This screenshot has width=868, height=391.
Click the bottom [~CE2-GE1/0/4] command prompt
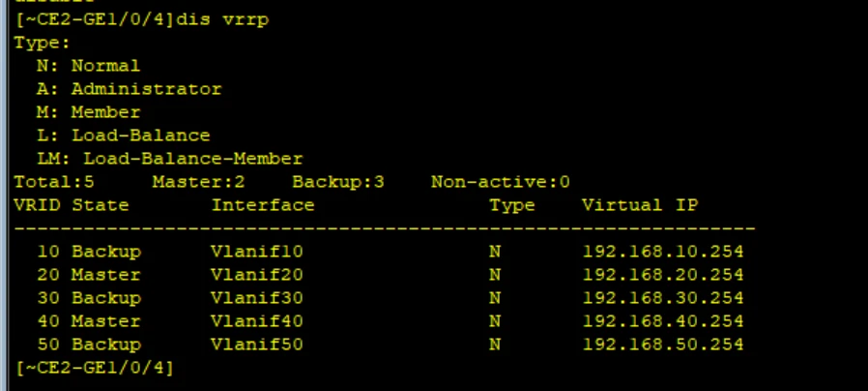[95, 368]
